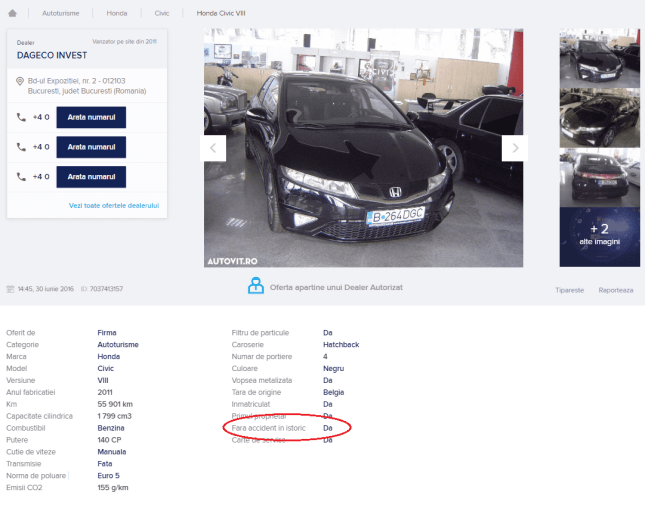Show the first dealer phone number

(91, 117)
